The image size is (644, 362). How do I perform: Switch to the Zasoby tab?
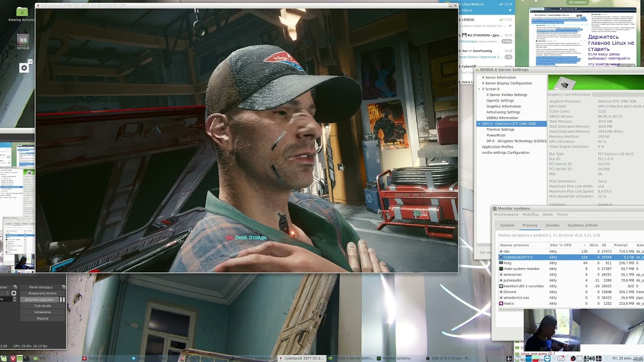point(552,225)
